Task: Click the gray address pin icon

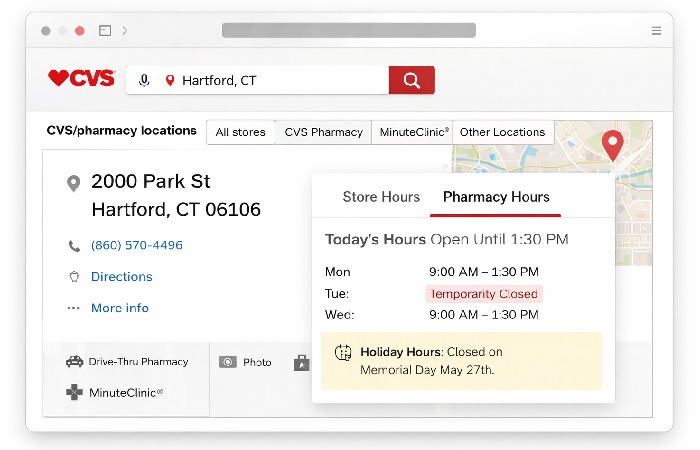Action: pos(74,183)
